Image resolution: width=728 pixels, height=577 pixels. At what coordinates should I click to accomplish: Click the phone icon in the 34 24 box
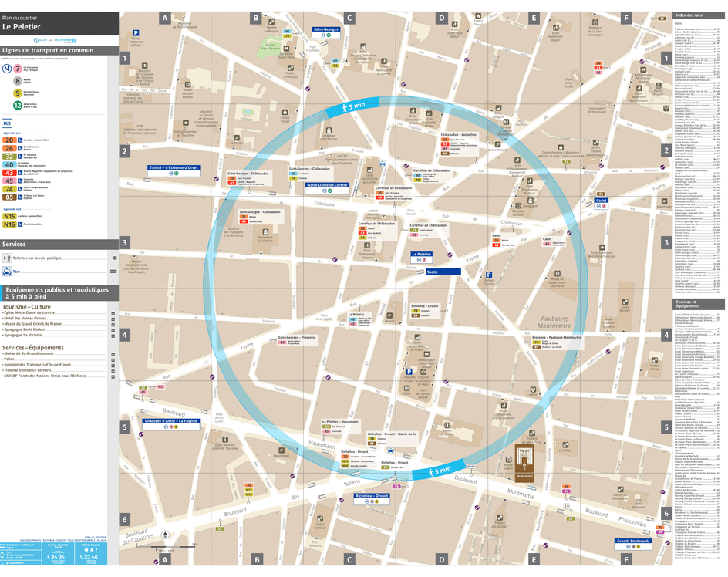[x=49, y=557]
